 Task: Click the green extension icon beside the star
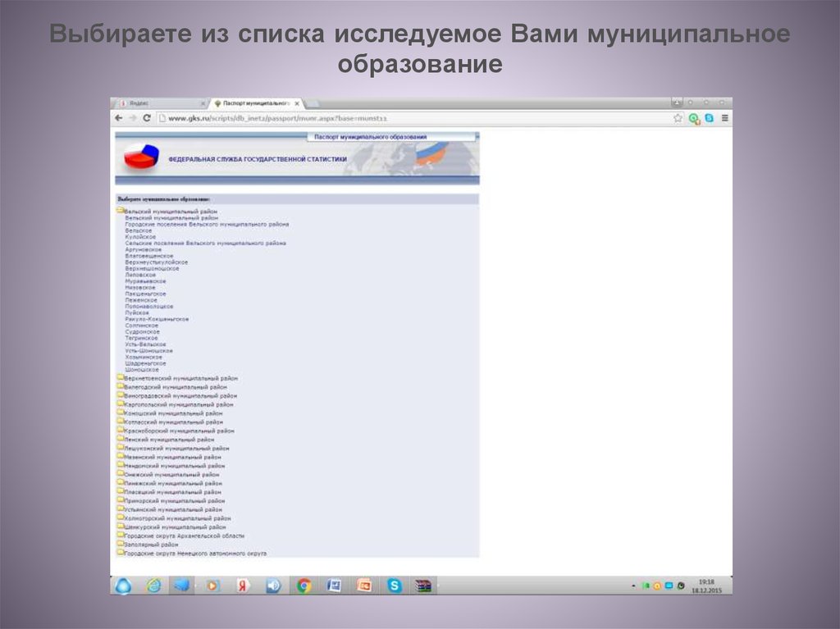694,118
